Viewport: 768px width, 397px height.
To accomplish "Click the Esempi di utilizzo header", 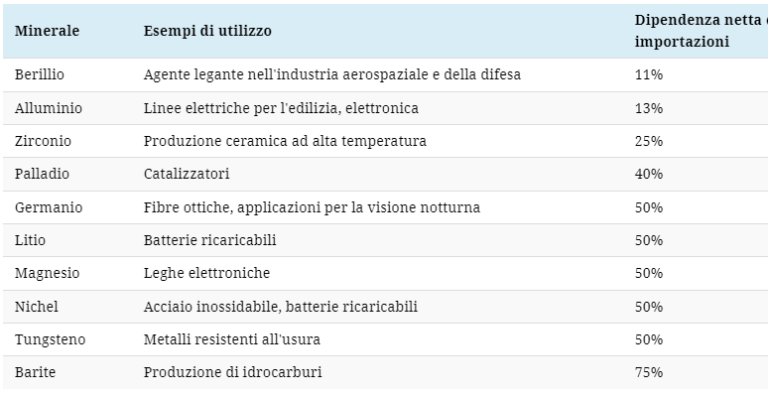I will click(208, 31).
